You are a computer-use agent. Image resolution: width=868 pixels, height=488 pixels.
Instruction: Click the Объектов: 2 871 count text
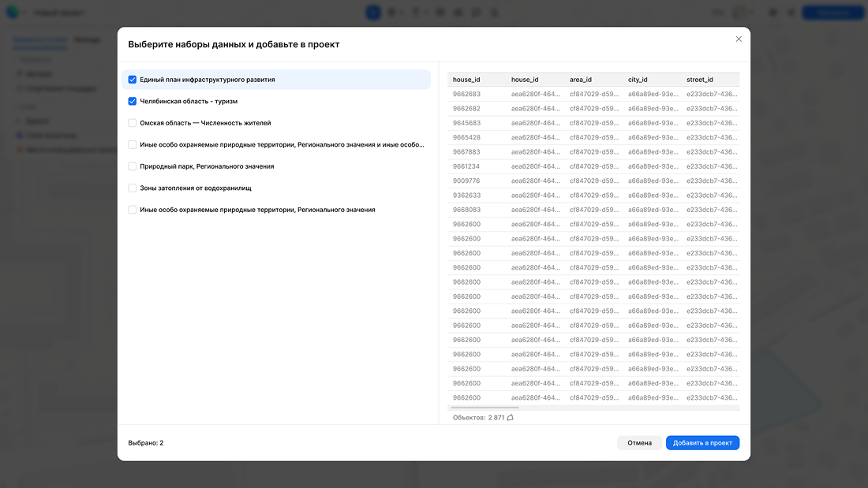pos(478,418)
